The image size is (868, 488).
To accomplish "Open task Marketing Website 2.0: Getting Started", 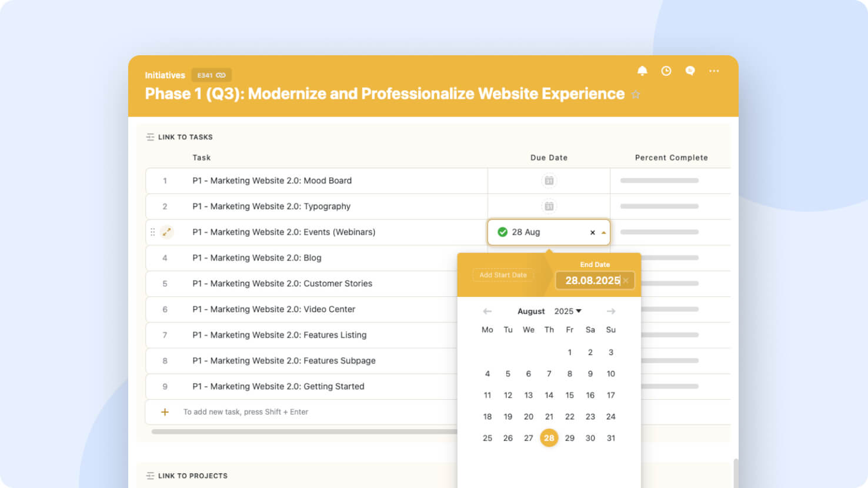I will click(x=278, y=386).
